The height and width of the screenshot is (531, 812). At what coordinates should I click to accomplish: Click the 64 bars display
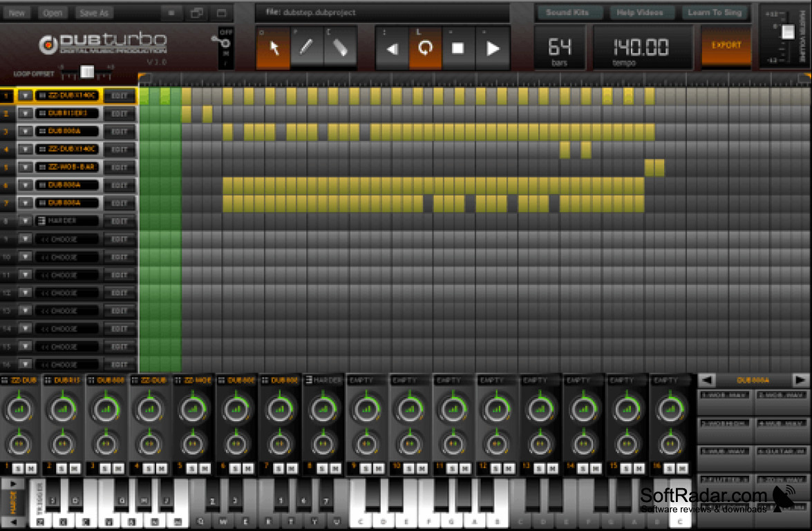point(559,48)
